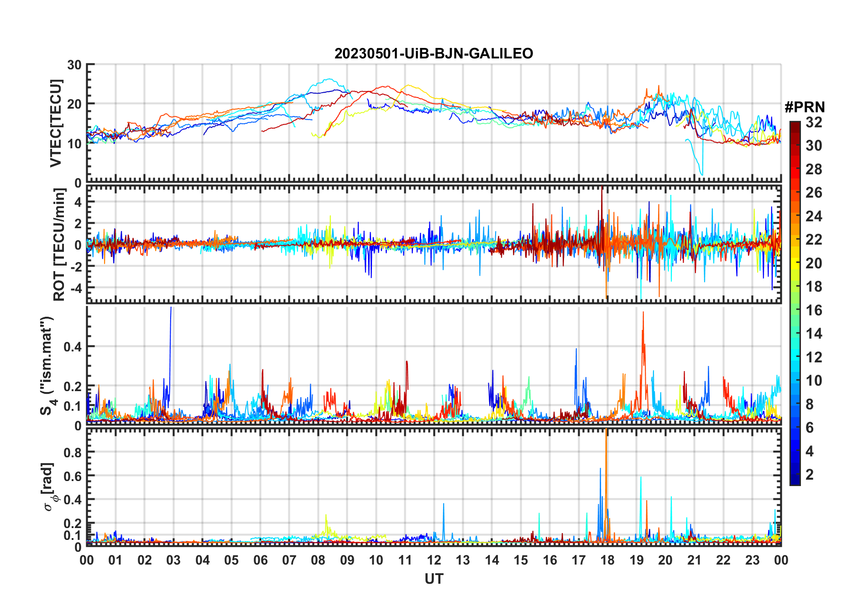Click colorbar tick label 26
This screenshot has height=607, width=868.
point(814,193)
